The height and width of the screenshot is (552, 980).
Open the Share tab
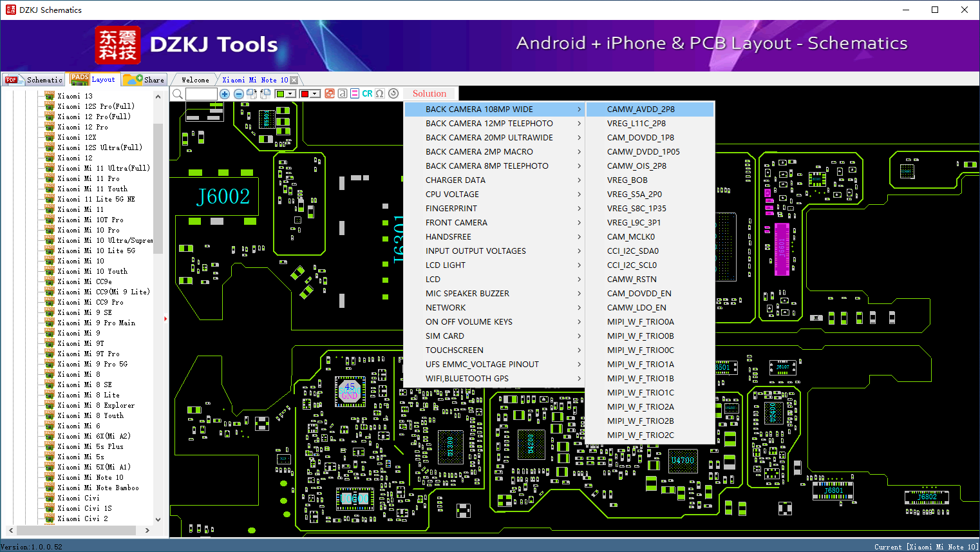144,80
